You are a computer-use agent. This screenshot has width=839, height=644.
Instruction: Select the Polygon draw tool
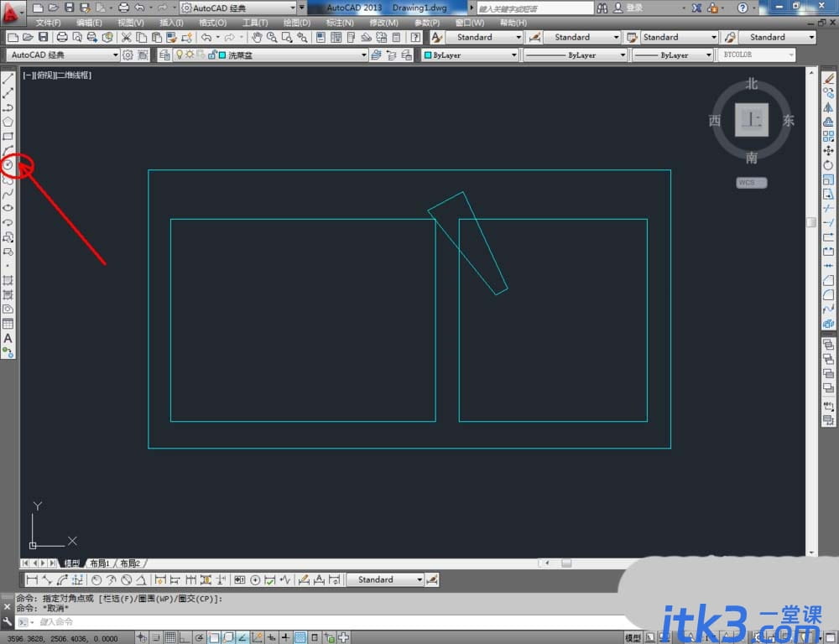(x=8, y=122)
